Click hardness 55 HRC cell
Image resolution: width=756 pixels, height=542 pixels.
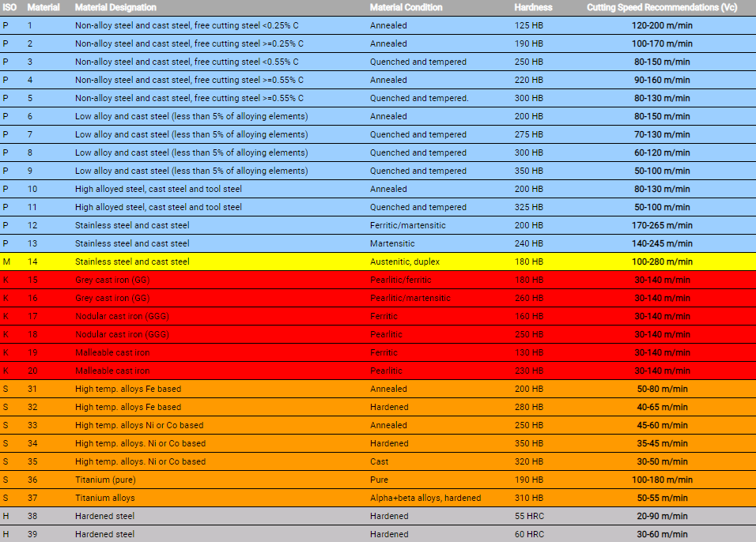click(x=529, y=517)
